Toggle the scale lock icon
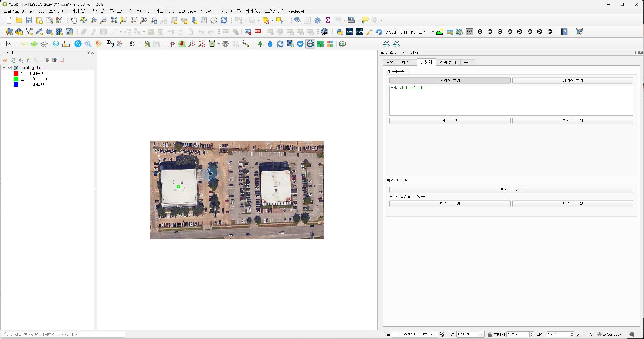The height and width of the screenshot is (339, 644). click(490, 334)
